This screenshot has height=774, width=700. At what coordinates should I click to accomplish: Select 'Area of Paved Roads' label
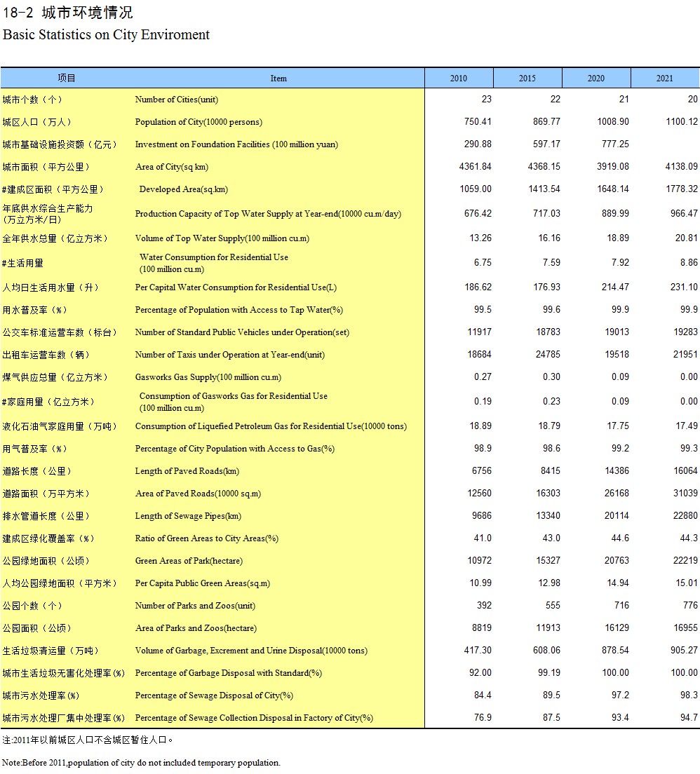click(198, 494)
